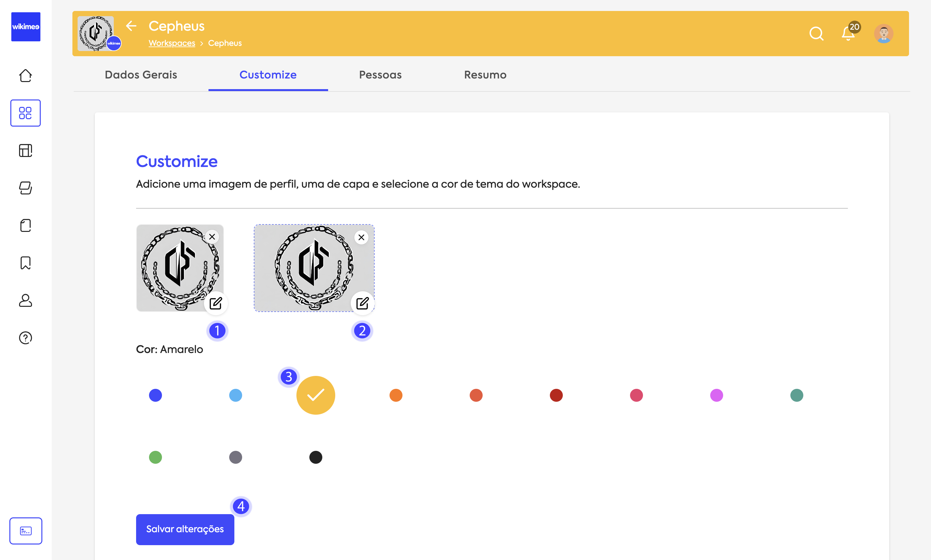Edit the profile image with pencil icon
This screenshot has height=560, width=931.
coord(216,303)
